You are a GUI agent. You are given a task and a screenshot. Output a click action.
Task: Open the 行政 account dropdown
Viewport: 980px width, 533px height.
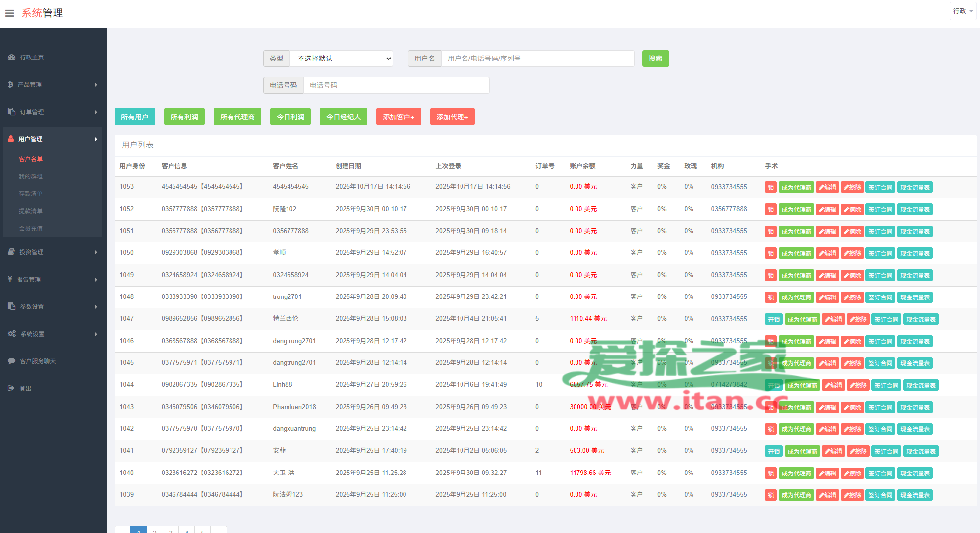click(962, 11)
